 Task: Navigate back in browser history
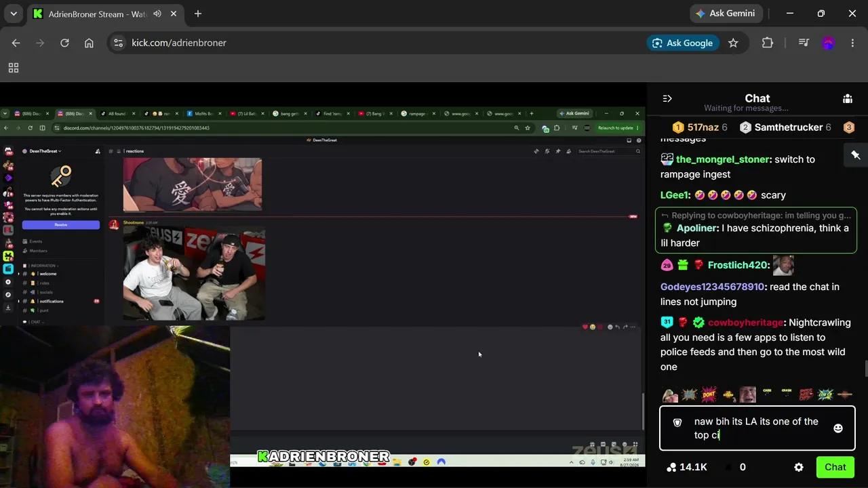(16, 43)
